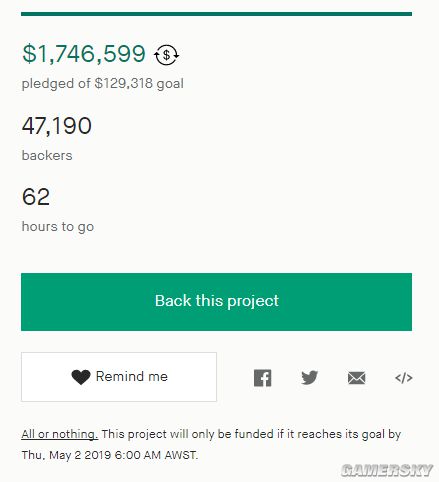Click the pledged of $129,318 goal text
Screen dimensions: 439x482
click(x=103, y=83)
